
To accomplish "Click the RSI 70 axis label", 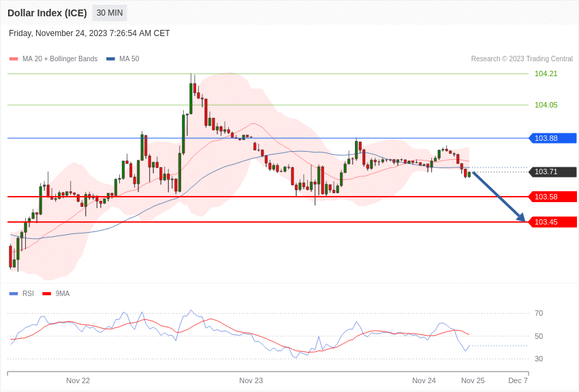I will tap(539, 314).
